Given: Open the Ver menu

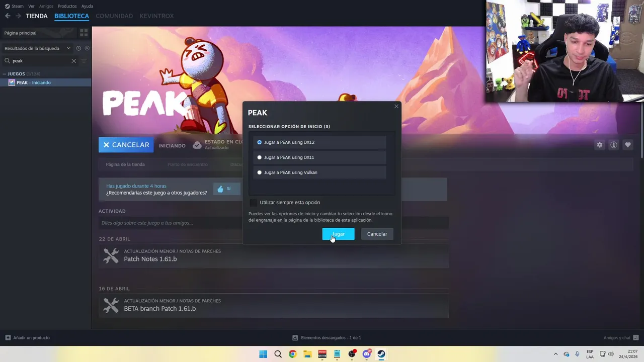Looking at the screenshot, I should coord(31,6).
